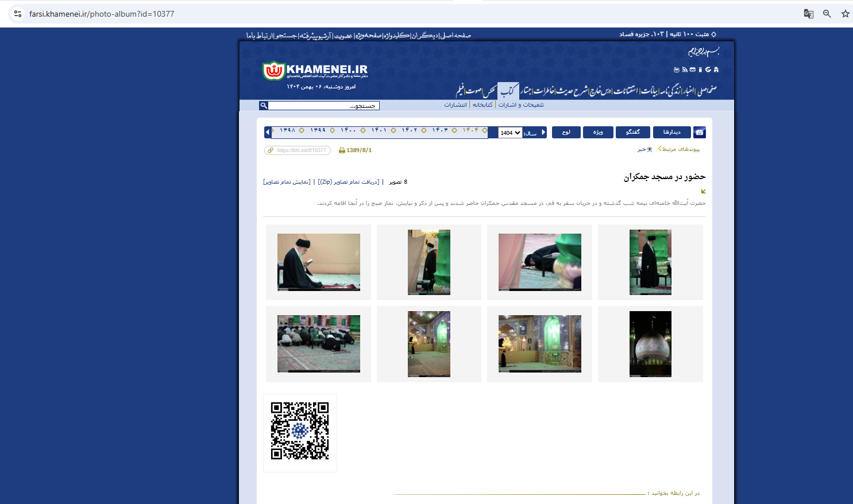Open the year dropdown showing 1404
Image resolution: width=853 pixels, height=504 pixels.
(510, 133)
